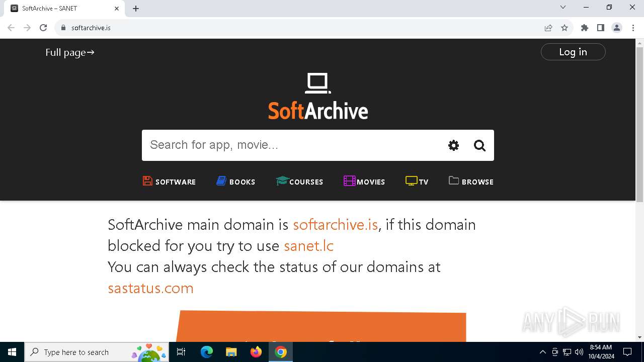644x362 pixels.
Task: Show hidden system tray icons
Action: point(542,352)
